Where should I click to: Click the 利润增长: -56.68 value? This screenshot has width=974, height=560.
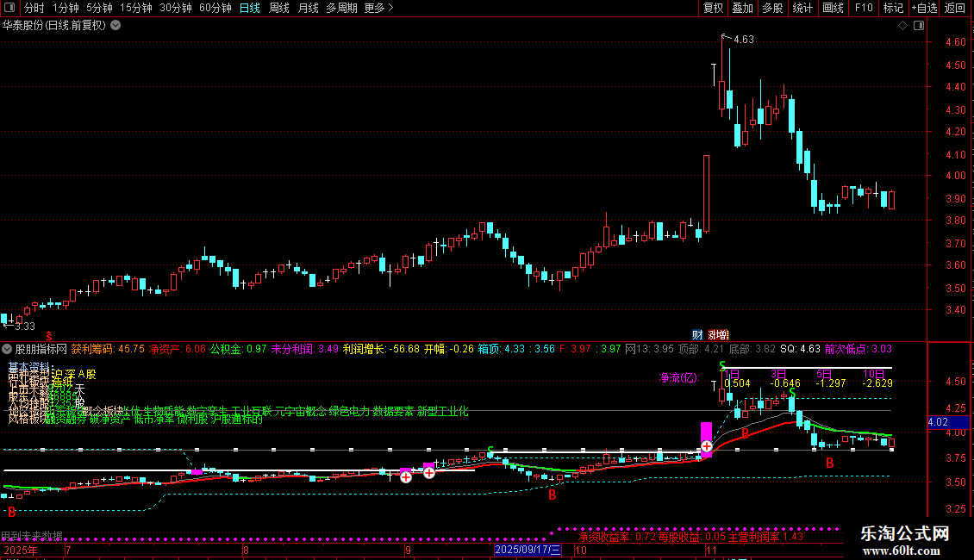click(x=381, y=349)
